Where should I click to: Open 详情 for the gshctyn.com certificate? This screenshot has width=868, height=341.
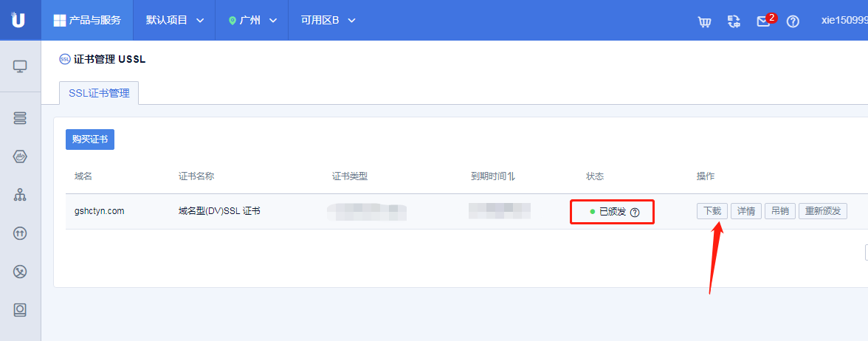click(746, 211)
